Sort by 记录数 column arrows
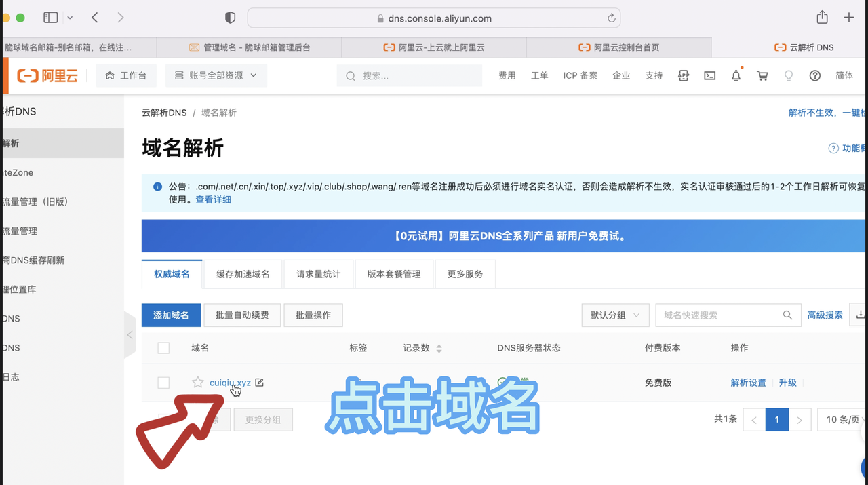 click(439, 349)
